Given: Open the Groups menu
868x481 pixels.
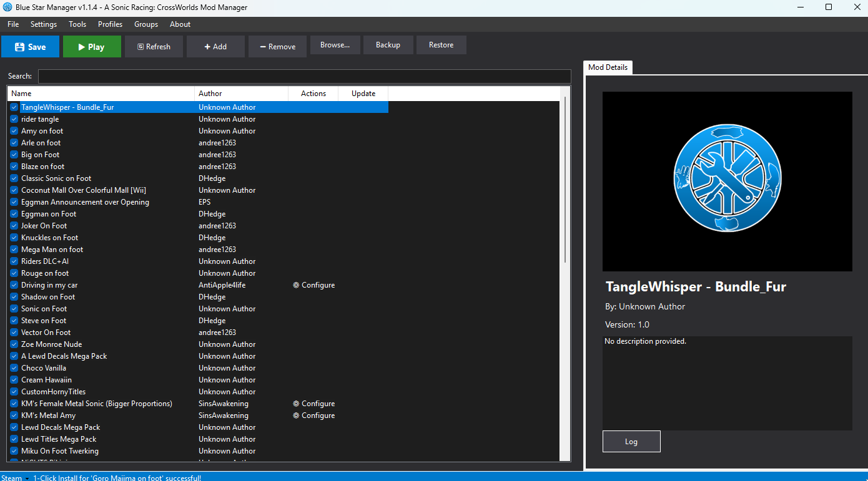Looking at the screenshot, I should (x=146, y=24).
